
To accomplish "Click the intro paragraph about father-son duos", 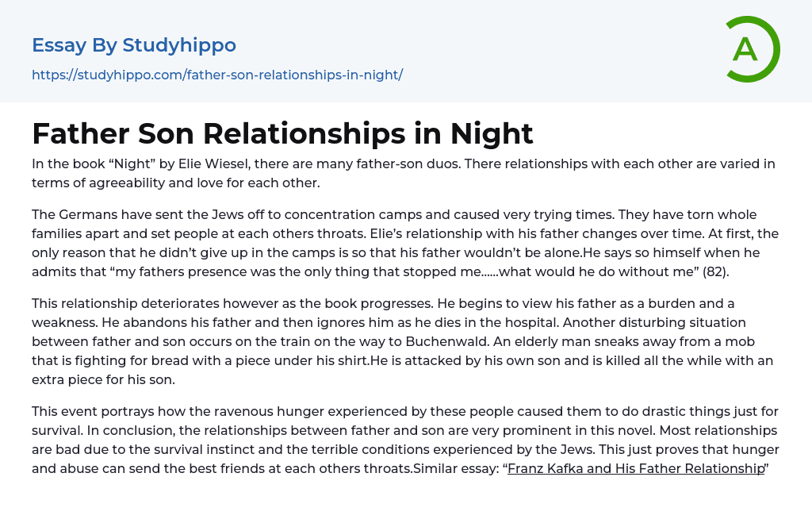I will (403, 173).
